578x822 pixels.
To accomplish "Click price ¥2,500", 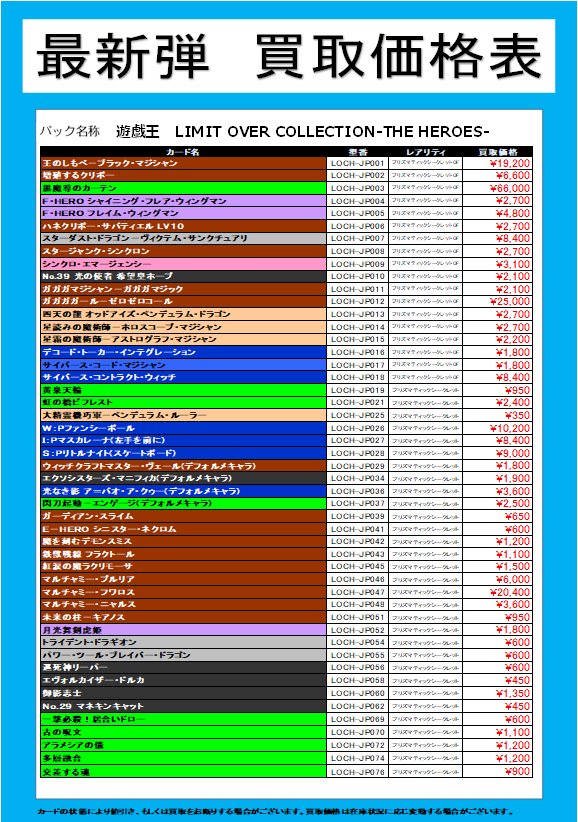I will 512,503.
